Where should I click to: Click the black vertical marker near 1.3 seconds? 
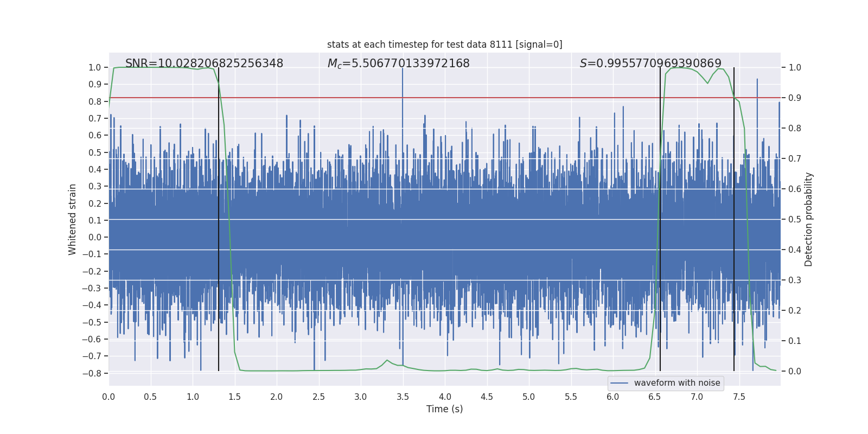pyautogui.click(x=219, y=219)
